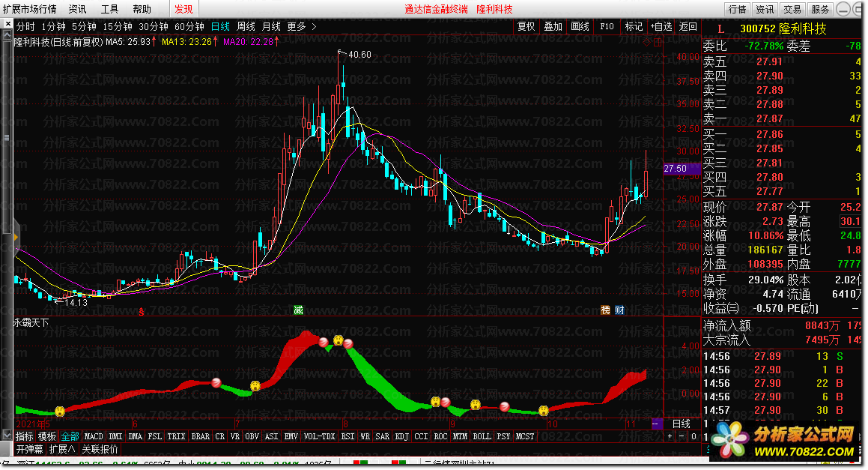Click month 8 marker on time axis
Screen dimensions: 868x470
345,424
